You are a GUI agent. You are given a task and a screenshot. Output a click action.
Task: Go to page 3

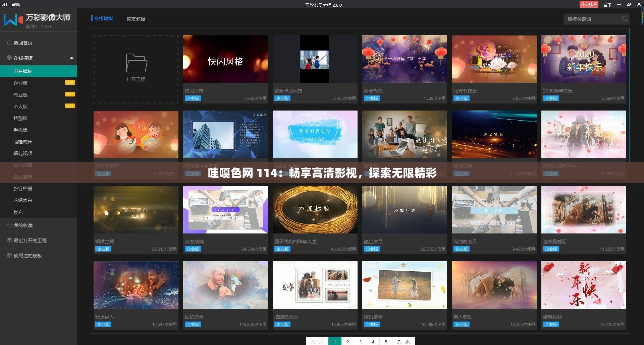coord(360,341)
